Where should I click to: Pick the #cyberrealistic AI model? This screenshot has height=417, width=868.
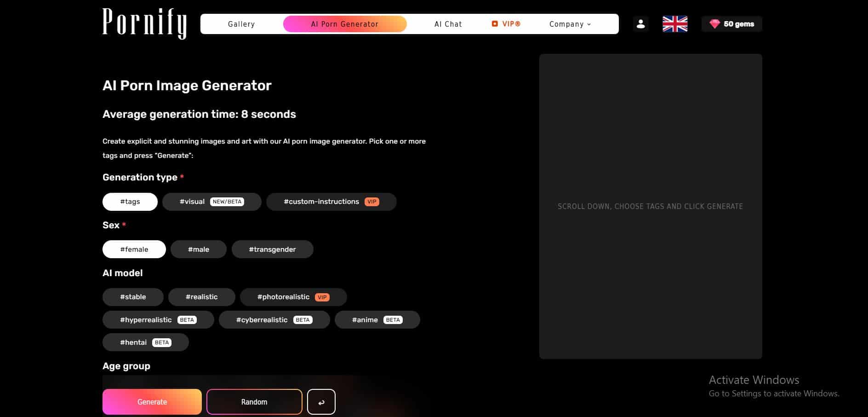point(274,319)
